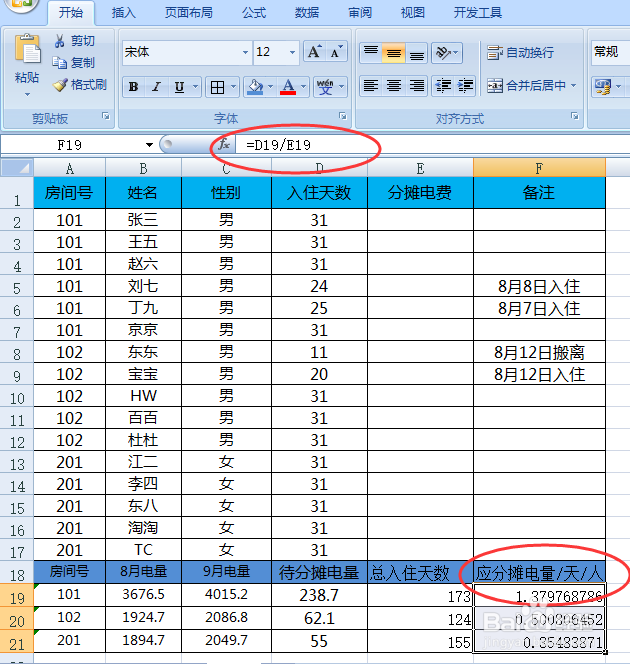Open the underline style dropdown arrow
Screen dimensions: 630x664
coord(196,87)
